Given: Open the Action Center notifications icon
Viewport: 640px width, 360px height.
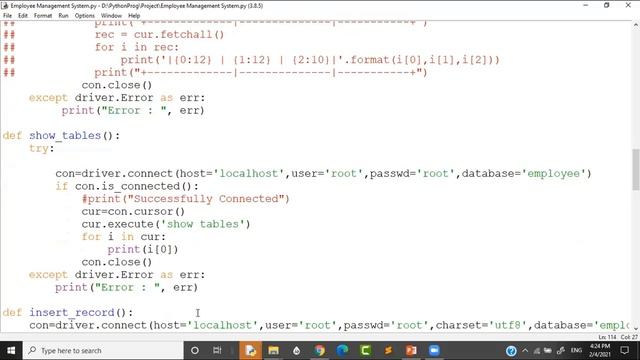Looking at the screenshot, I should tap(624, 351).
